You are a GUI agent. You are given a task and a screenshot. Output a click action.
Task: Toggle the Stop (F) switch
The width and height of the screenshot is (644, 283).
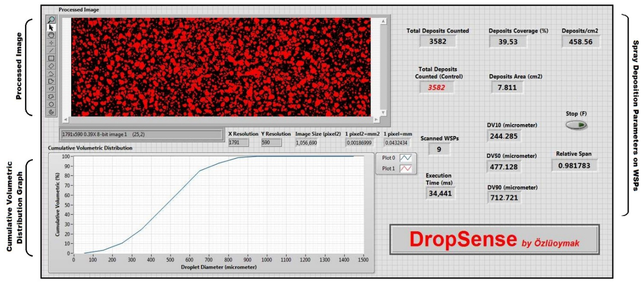576,125
